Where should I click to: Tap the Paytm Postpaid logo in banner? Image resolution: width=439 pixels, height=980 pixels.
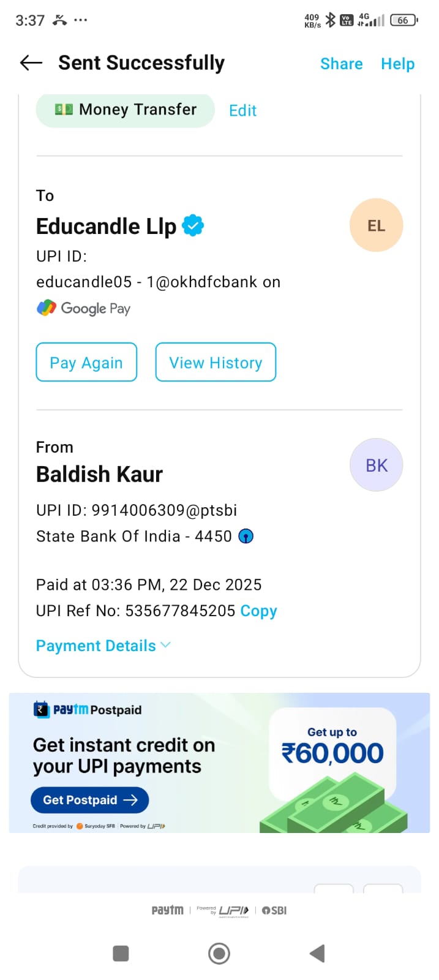[x=87, y=709]
